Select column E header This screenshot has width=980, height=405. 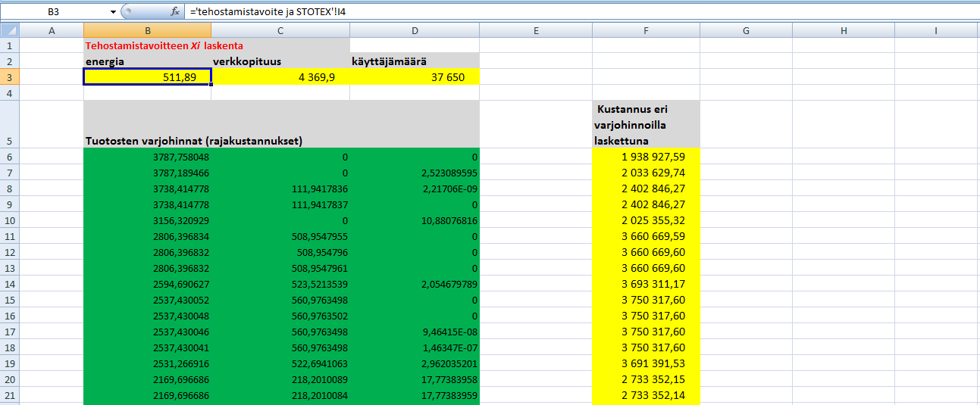(536, 30)
